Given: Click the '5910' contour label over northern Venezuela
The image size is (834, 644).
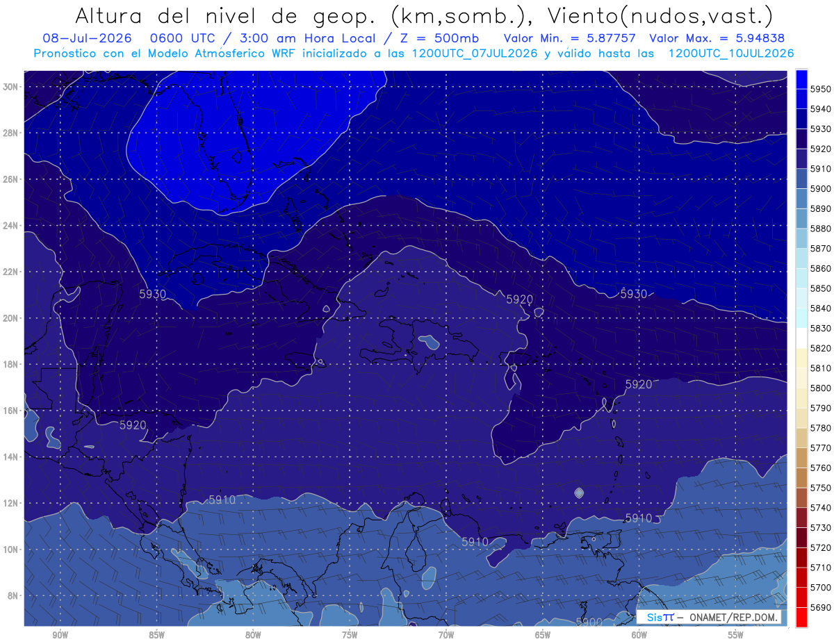Looking at the screenshot, I should tap(475, 541).
